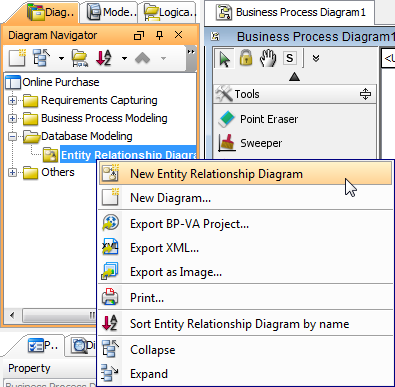Choose New Entity Relationship Diagram menu item
395x387 pixels.
pos(245,174)
